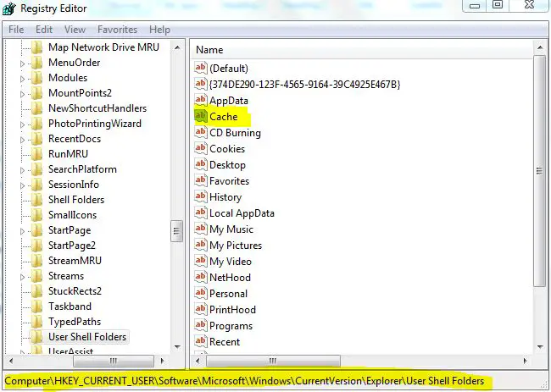This screenshot has height=392, width=551.
Task: Click the ab icon next to My Video
Action: pyautogui.click(x=200, y=261)
